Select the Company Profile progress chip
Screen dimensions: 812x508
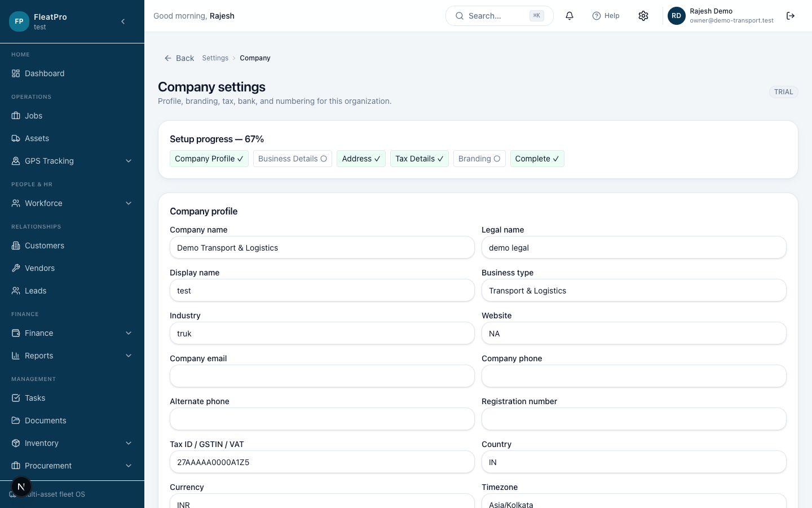click(x=209, y=159)
